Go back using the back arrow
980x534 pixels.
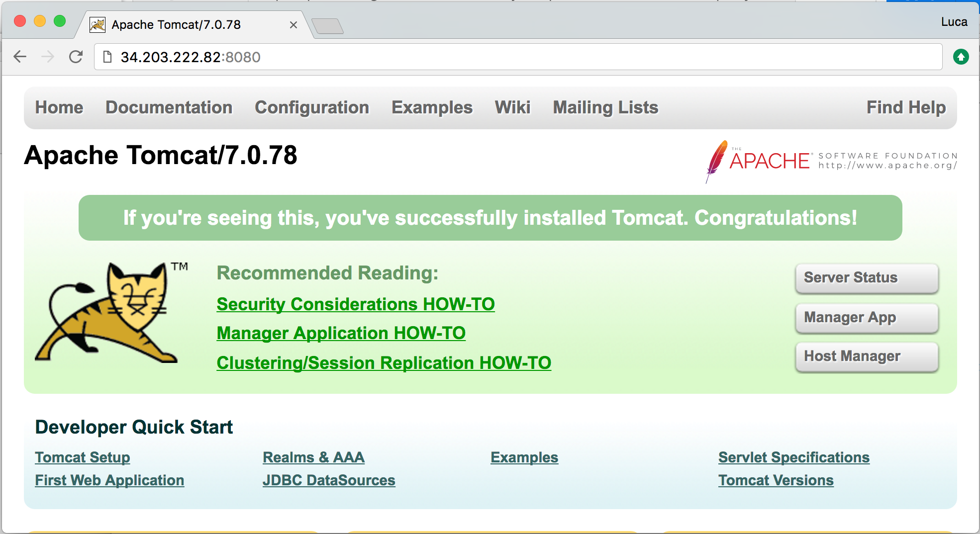tap(20, 56)
